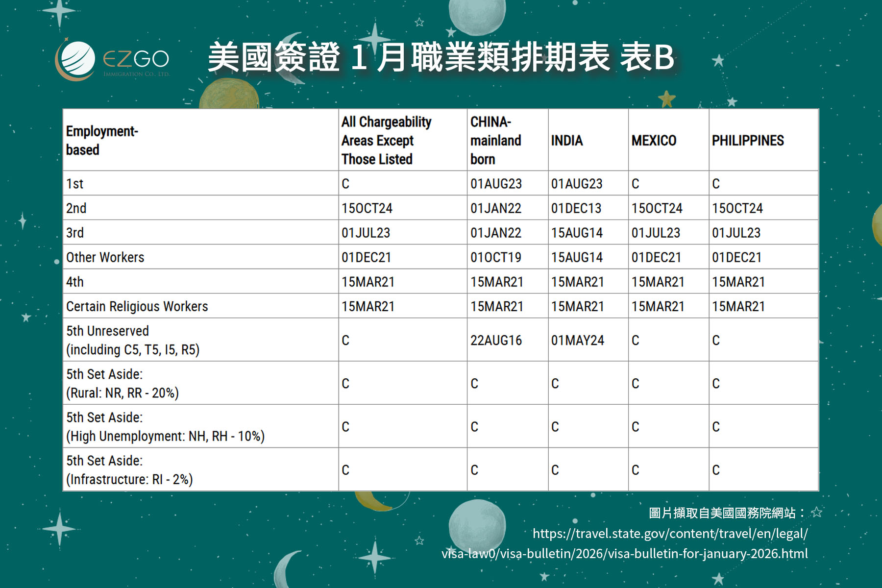
Task: Click the gold star above the PHILIPPINES column
Action: click(666, 98)
